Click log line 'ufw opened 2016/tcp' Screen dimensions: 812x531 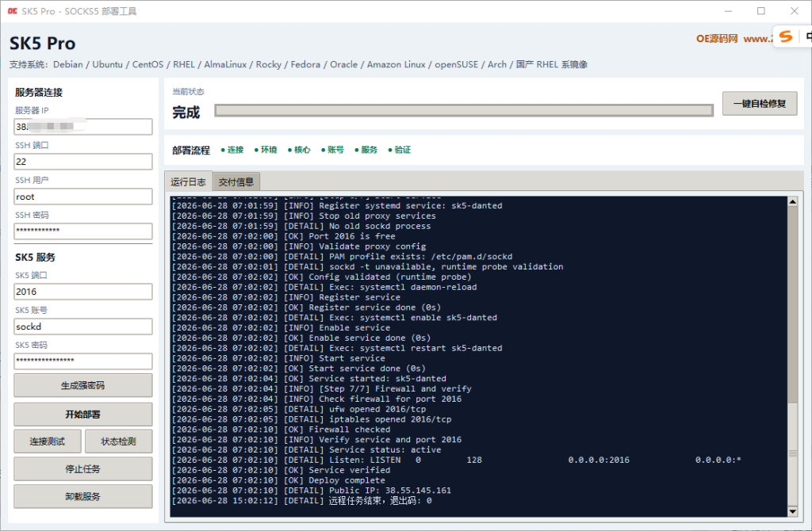point(377,410)
